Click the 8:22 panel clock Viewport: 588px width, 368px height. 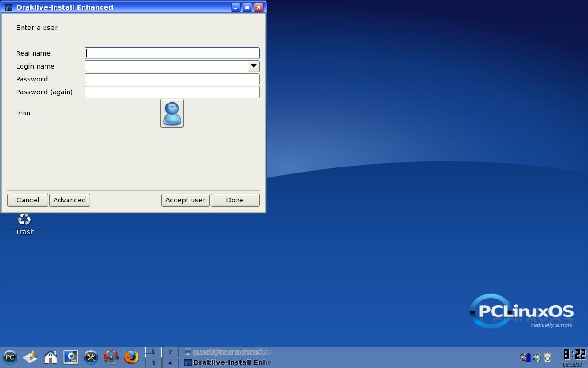click(x=574, y=355)
